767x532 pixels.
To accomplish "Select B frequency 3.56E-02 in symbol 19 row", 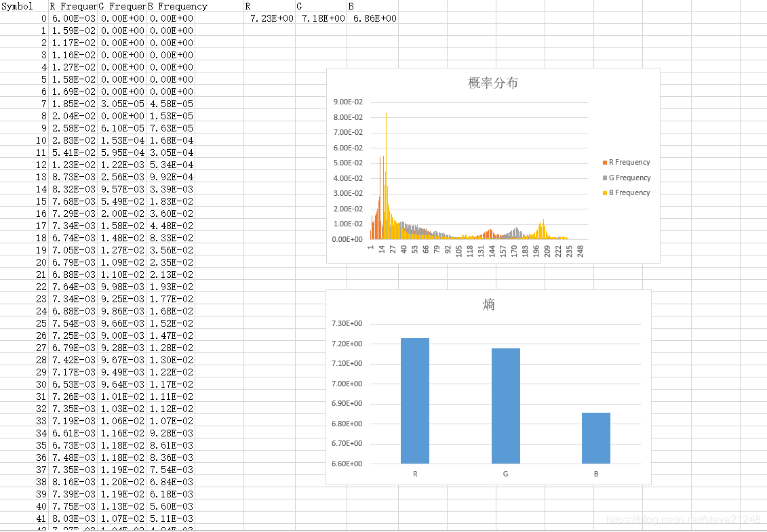I will (171, 250).
